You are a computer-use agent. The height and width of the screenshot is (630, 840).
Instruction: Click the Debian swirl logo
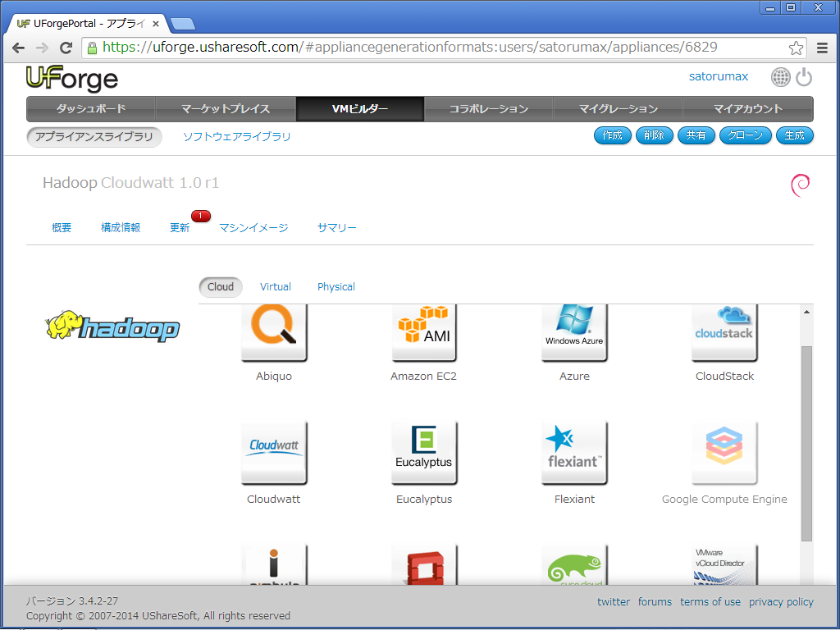[x=801, y=185]
